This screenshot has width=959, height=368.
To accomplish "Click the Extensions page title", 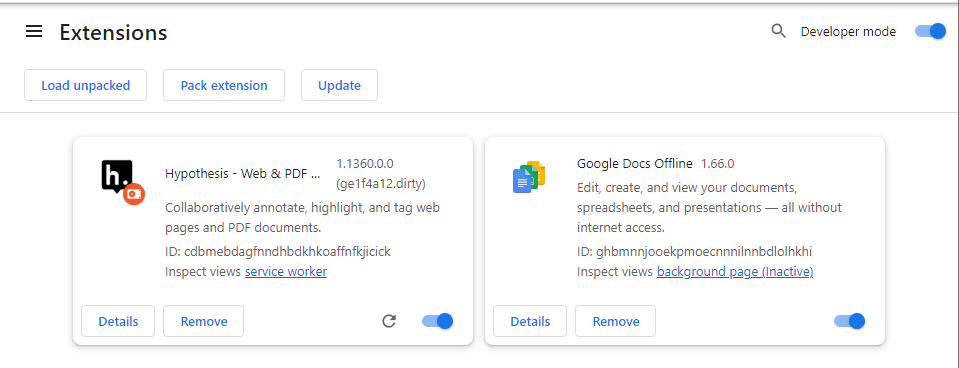I will [113, 32].
